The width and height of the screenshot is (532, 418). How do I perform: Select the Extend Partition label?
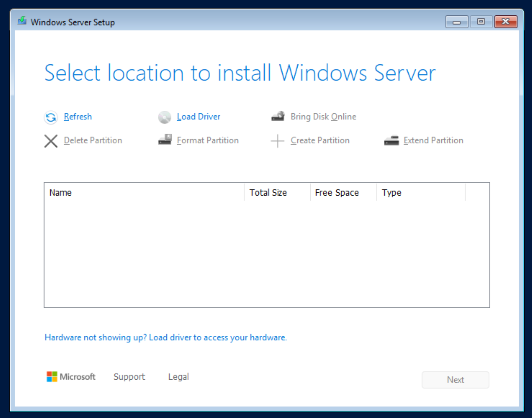tap(434, 140)
